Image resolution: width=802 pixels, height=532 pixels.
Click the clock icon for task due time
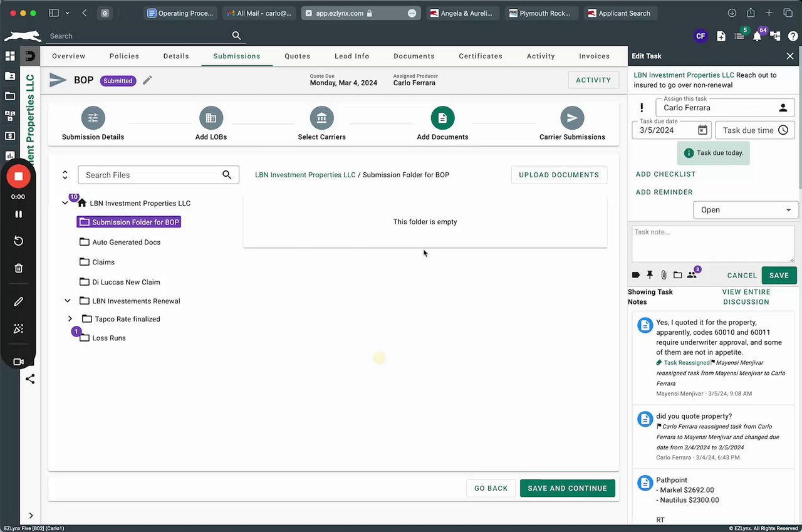(783, 130)
